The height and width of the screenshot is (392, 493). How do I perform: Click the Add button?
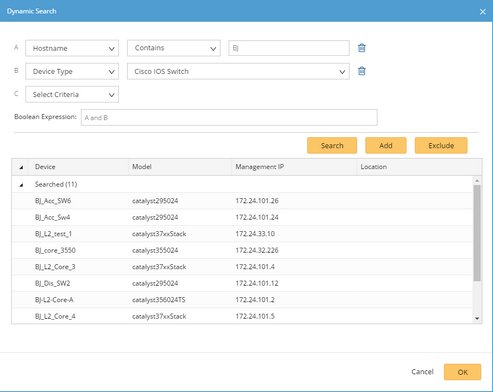pyautogui.click(x=386, y=145)
